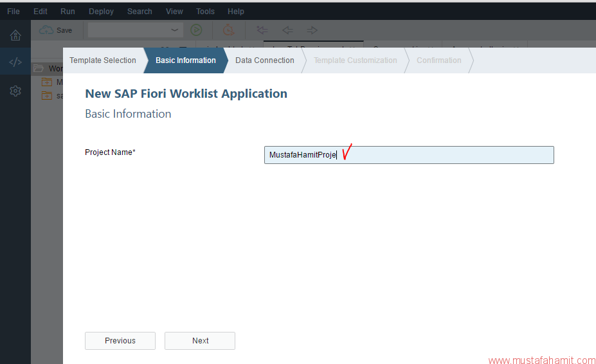Viewport: 596px width, 364px height.
Task: Open the Tools menu
Action: 205,12
